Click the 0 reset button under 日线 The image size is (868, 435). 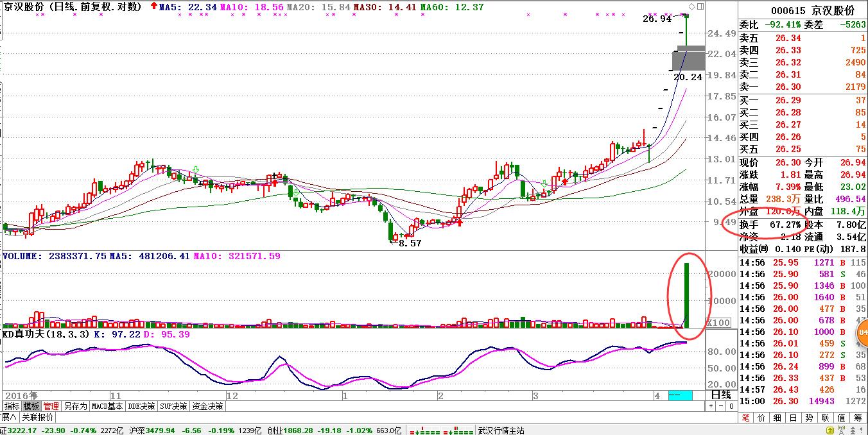pos(731,406)
